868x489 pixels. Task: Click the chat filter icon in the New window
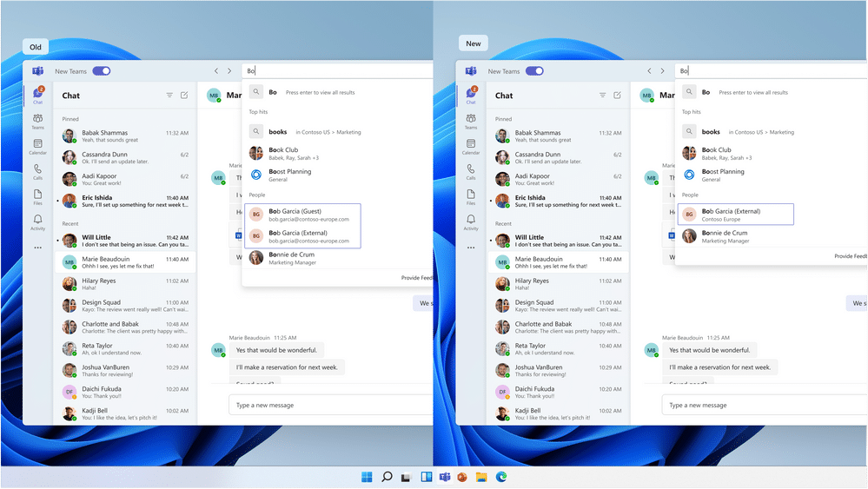pyautogui.click(x=602, y=96)
